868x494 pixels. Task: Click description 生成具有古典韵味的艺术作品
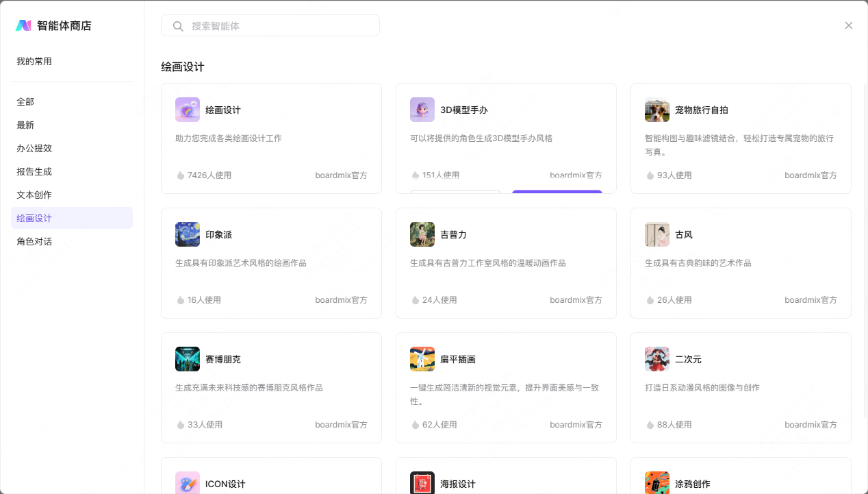[698, 263]
